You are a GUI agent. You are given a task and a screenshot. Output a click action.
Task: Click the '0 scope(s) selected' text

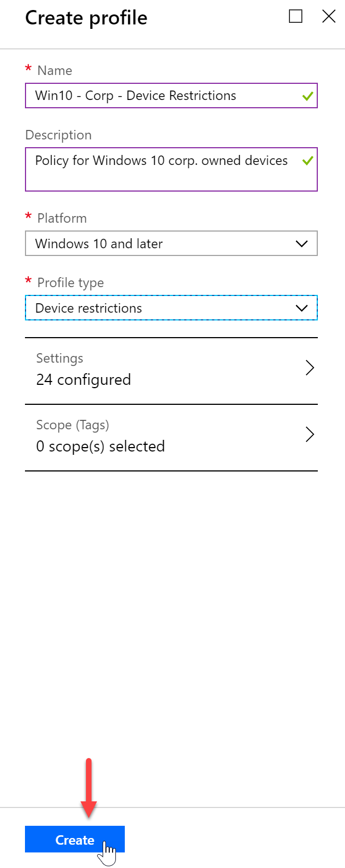point(100,446)
